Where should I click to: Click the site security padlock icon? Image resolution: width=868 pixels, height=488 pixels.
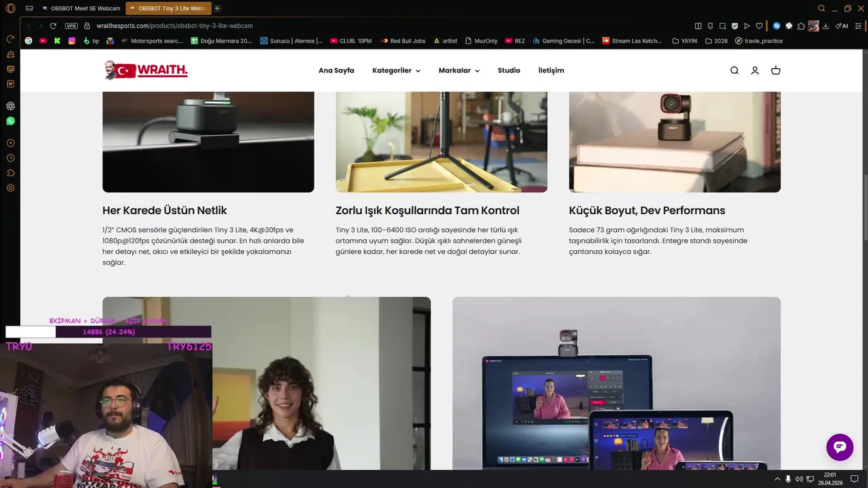point(87,26)
